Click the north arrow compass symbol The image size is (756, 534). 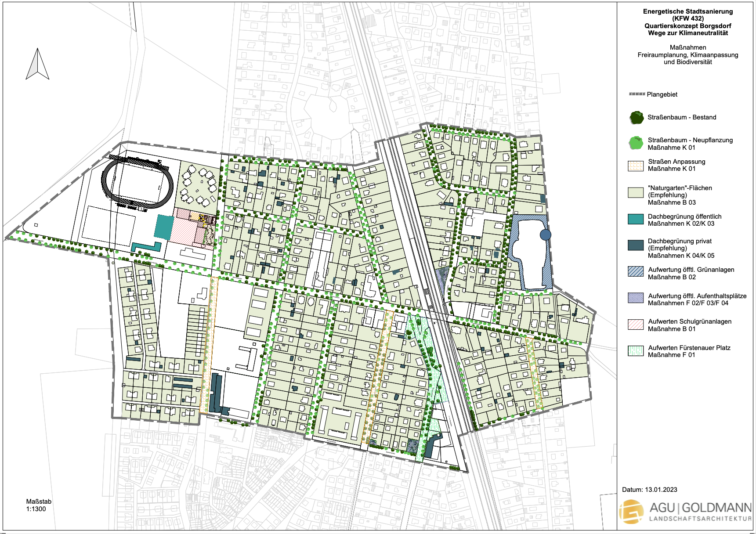37,65
